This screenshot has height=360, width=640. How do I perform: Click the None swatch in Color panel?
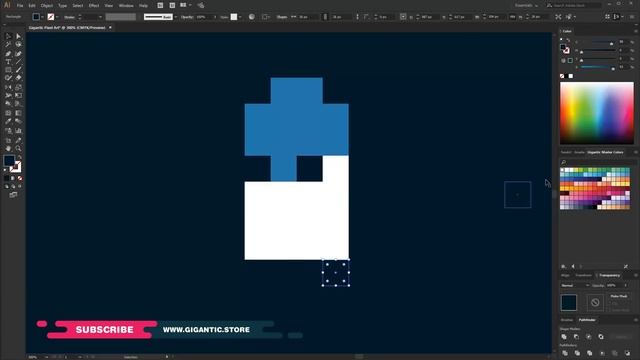562,76
